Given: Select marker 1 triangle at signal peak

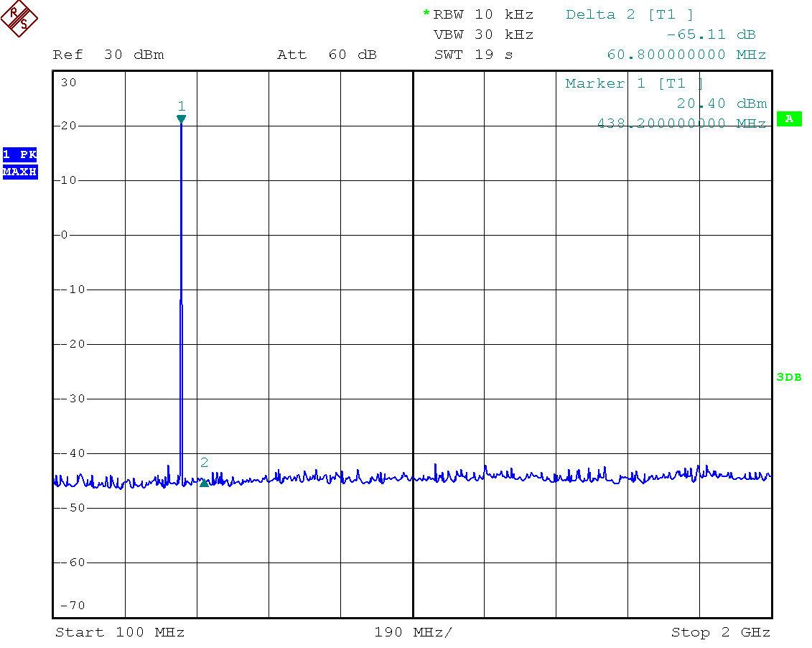Looking at the screenshot, I should 181,119.
